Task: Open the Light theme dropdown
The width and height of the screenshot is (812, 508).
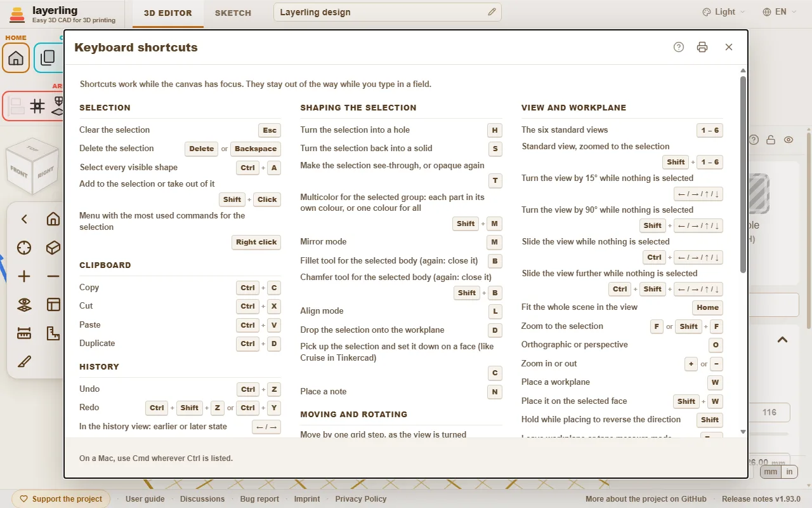Action: [724, 12]
